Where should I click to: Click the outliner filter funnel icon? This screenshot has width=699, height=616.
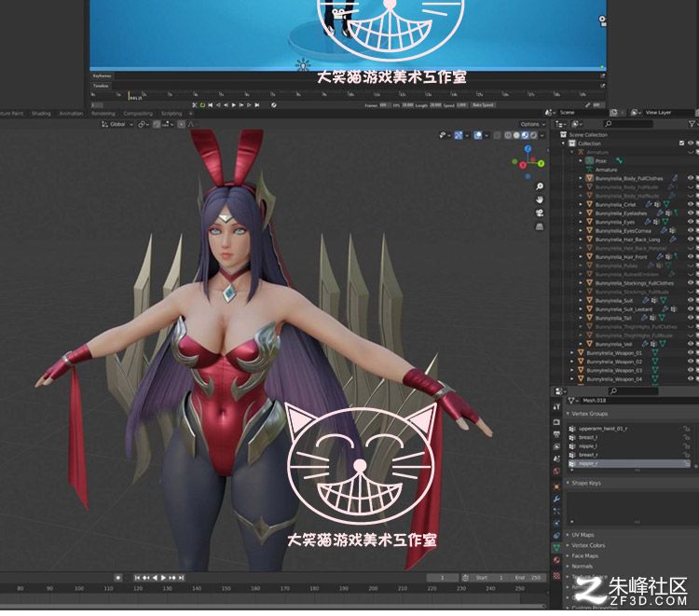692,124
